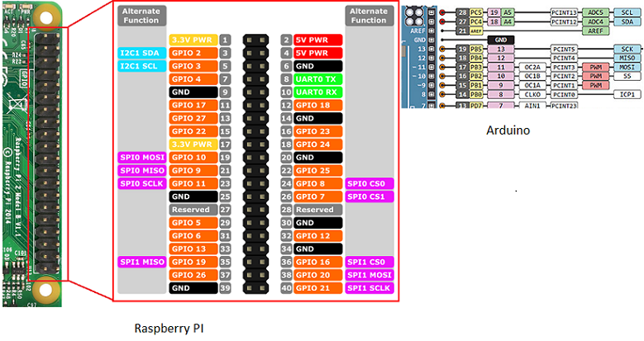Select the 5V PWR label at pin 4
The width and height of the screenshot is (644, 341).
318,53
